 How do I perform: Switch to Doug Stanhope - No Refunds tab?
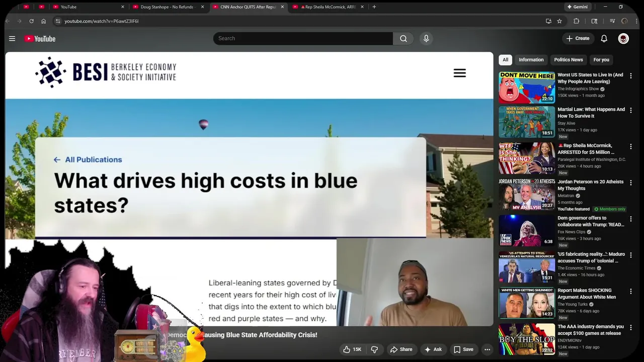pos(169,7)
